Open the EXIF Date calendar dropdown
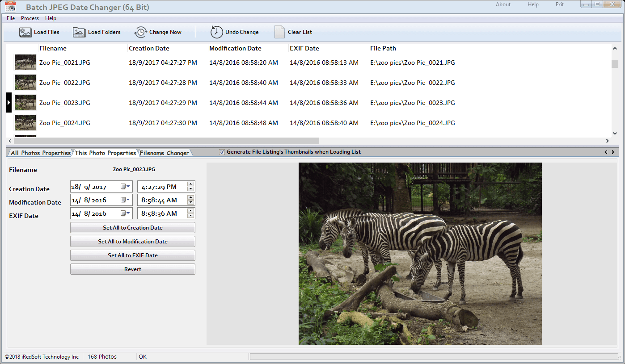 tap(125, 213)
